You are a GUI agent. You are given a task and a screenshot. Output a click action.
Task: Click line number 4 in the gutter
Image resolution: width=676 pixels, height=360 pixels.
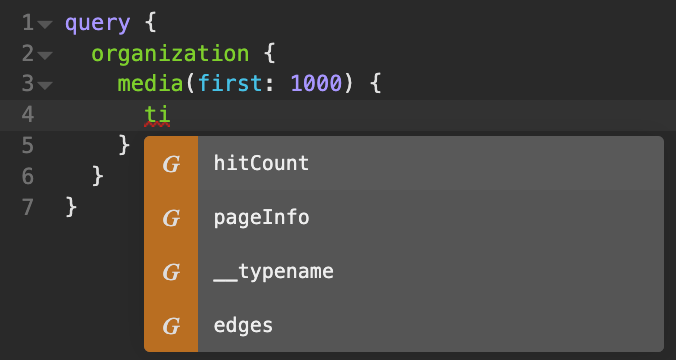[28, 115]
